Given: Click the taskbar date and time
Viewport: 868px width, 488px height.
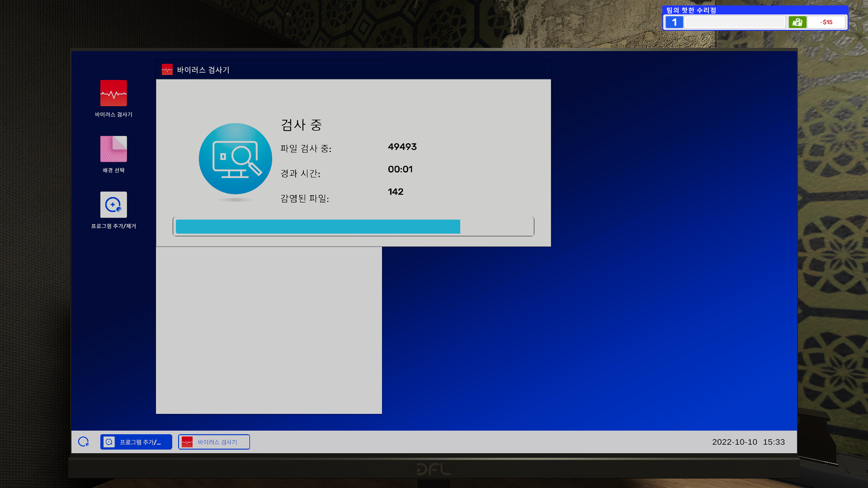Looking at the screenshot, I should point(748,442).
